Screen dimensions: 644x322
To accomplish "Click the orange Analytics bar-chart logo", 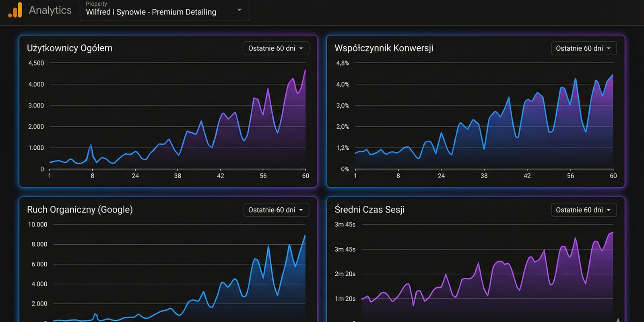I will click(15, 10).
